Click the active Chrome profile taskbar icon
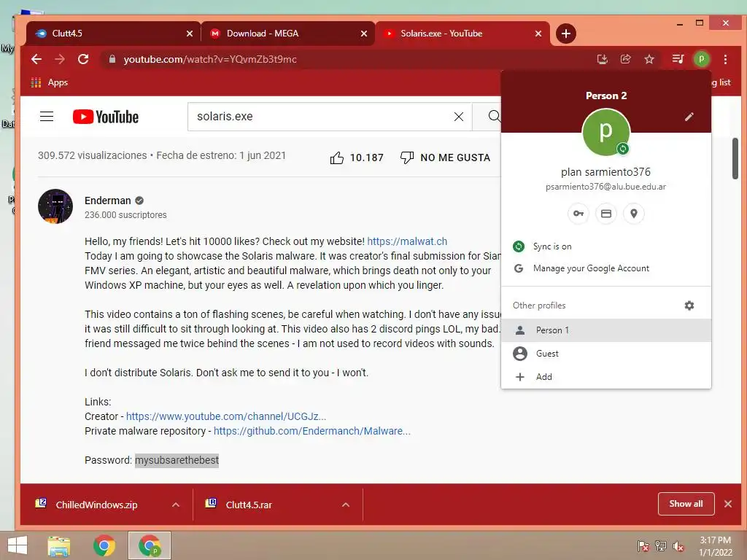 click(x=150, y=545)
